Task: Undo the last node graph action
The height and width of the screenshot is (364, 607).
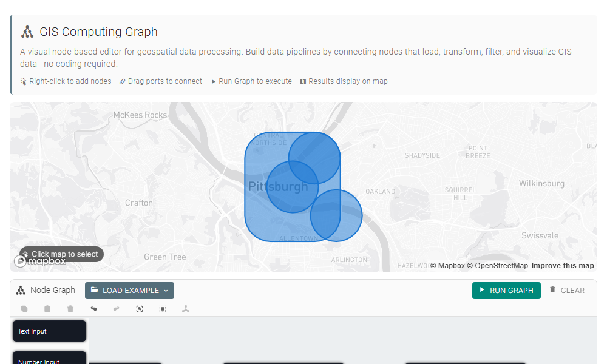Action: point(93,309)
